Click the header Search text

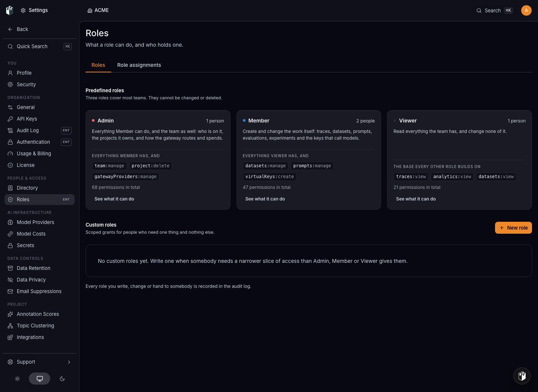tap(492, 10)
